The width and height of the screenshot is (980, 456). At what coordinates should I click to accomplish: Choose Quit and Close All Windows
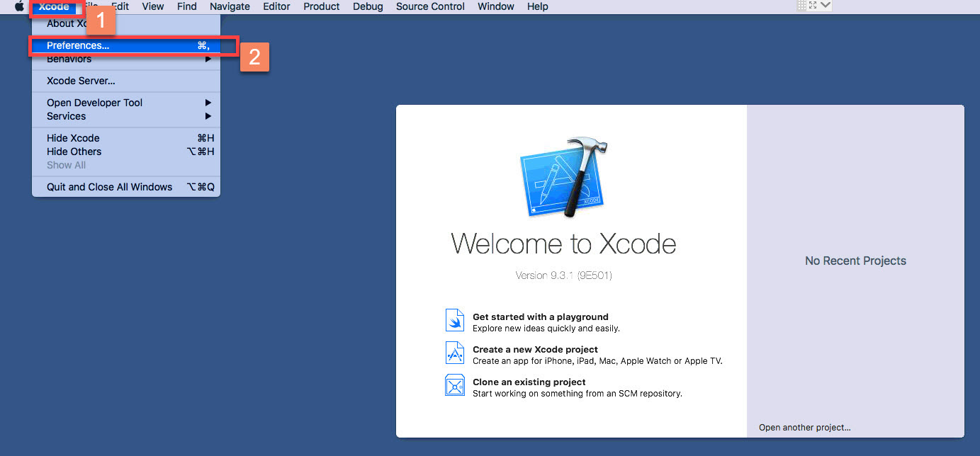tap(126, 187)
